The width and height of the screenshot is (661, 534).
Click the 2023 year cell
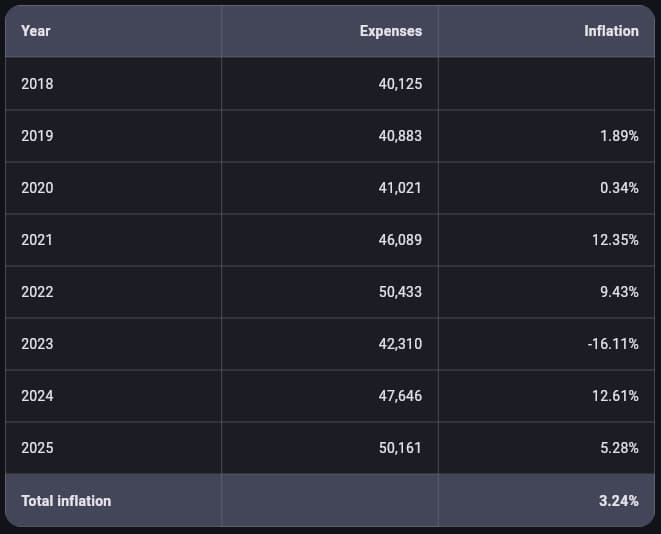[x=37, y=344]
